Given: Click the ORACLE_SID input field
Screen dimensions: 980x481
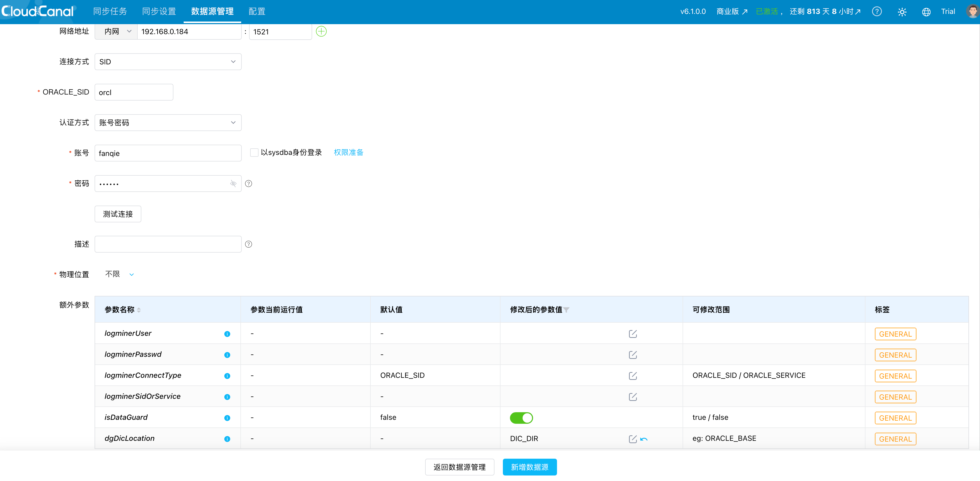Looking at the screenshot, I should pyautogui.click(x=133, y=92).
